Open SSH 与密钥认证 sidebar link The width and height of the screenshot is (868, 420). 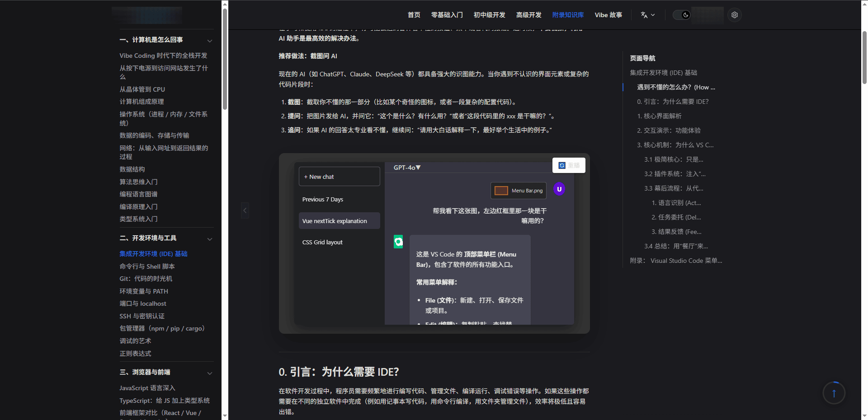142,316
